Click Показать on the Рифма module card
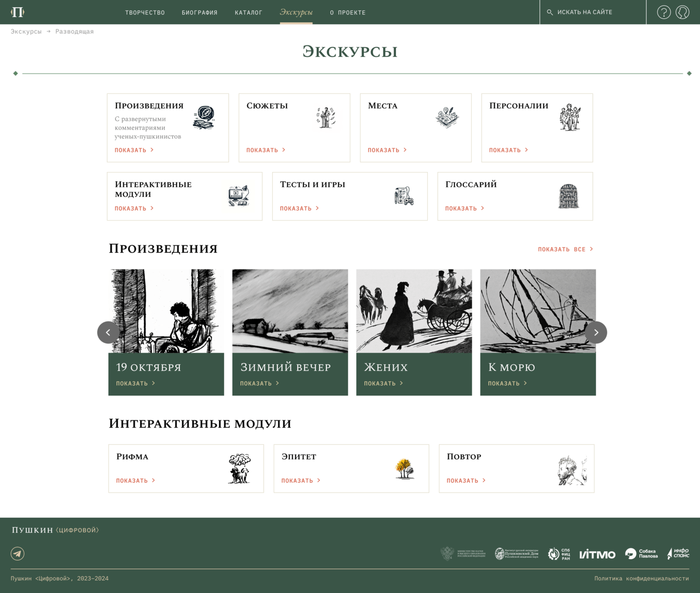700x593 pixels. (x=136, y=481)
